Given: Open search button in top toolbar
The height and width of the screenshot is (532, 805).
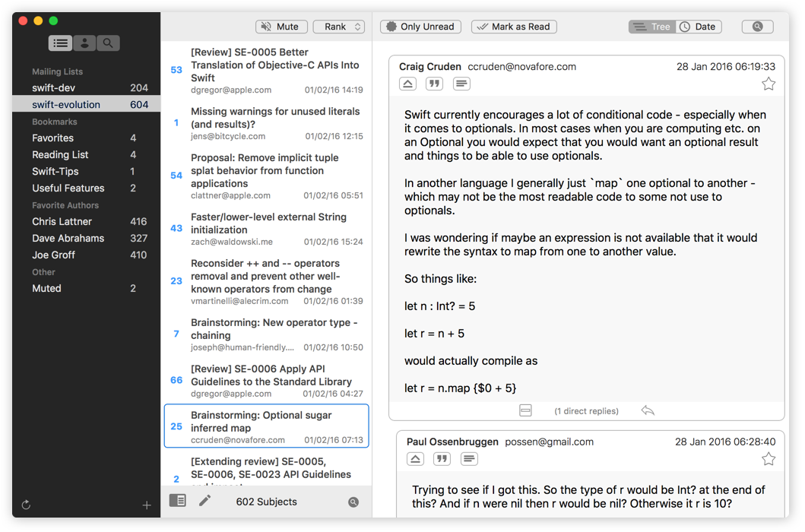Looking at the screenshot, I should 757,27.
